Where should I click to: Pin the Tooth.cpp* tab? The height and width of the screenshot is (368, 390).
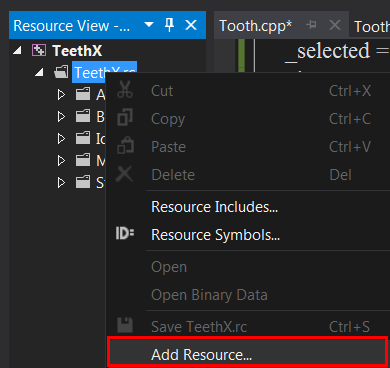312,25
